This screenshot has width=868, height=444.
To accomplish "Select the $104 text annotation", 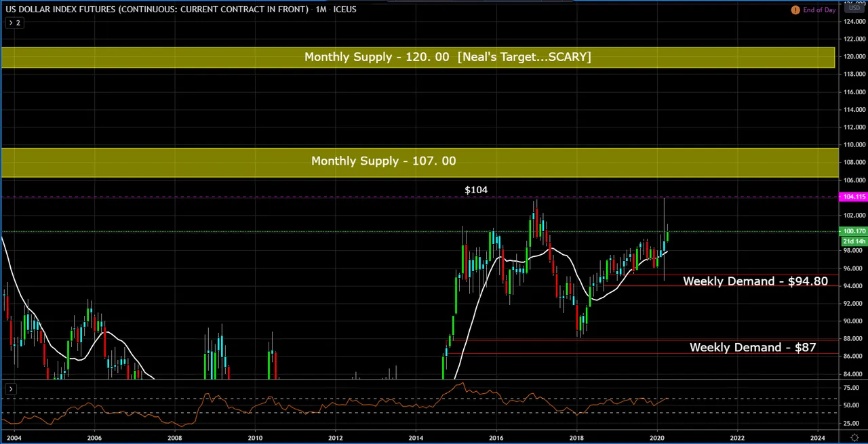I will (476, 190).
